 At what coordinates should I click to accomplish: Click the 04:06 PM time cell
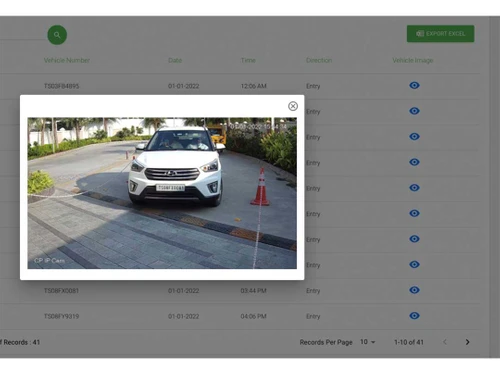coord(253,316)
